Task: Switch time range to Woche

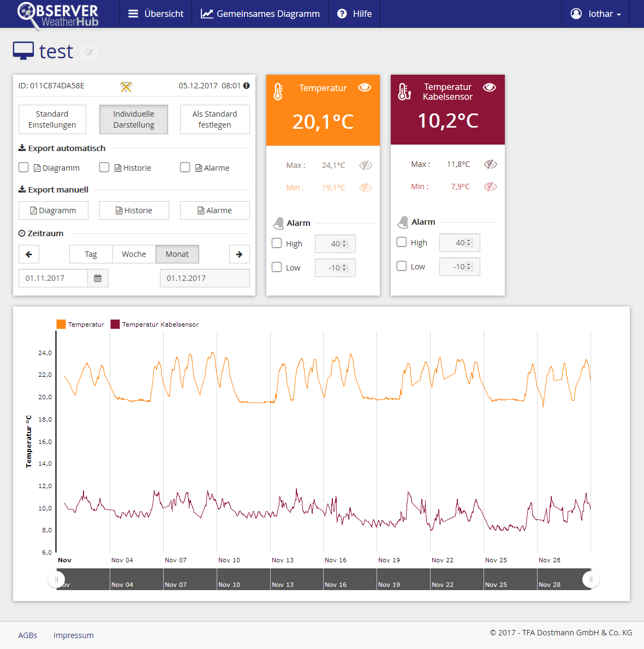Action: pos(134,254)
